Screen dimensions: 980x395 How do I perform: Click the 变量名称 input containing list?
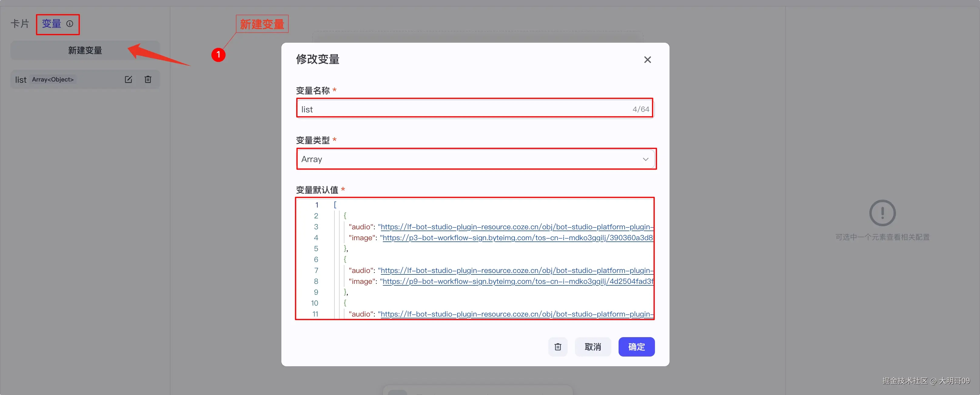pyautogui.click(x=464, y=109)
